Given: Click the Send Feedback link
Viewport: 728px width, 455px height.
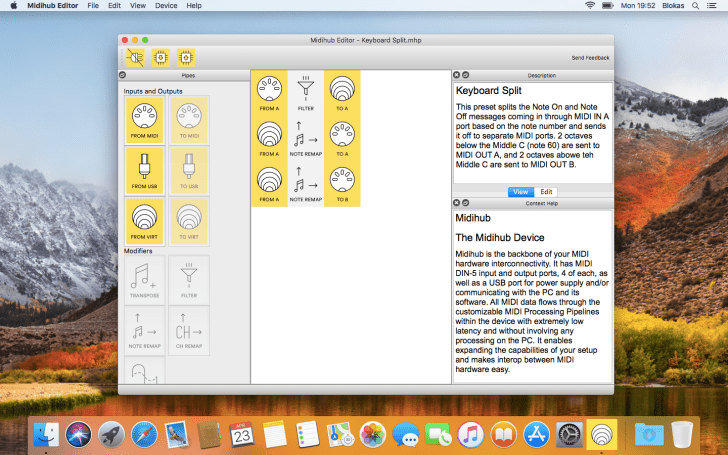Looking at the screenshot, I should (x=590, y=58).
